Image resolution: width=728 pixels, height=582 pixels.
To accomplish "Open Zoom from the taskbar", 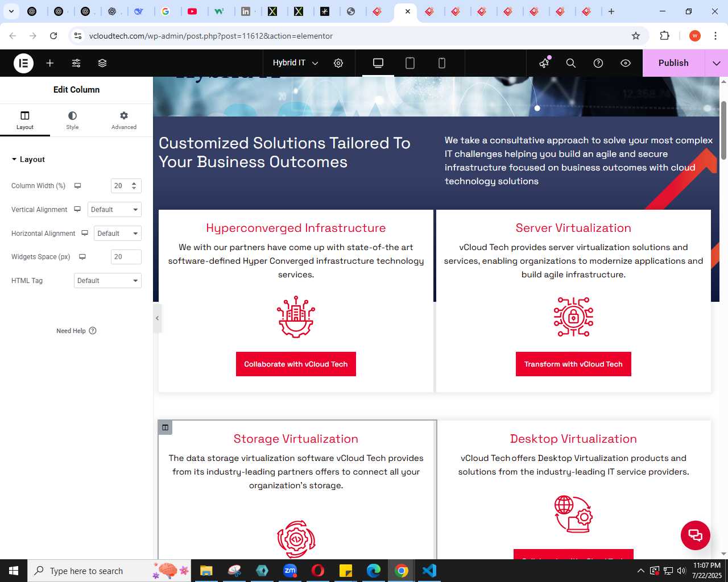I will point(290,571).
